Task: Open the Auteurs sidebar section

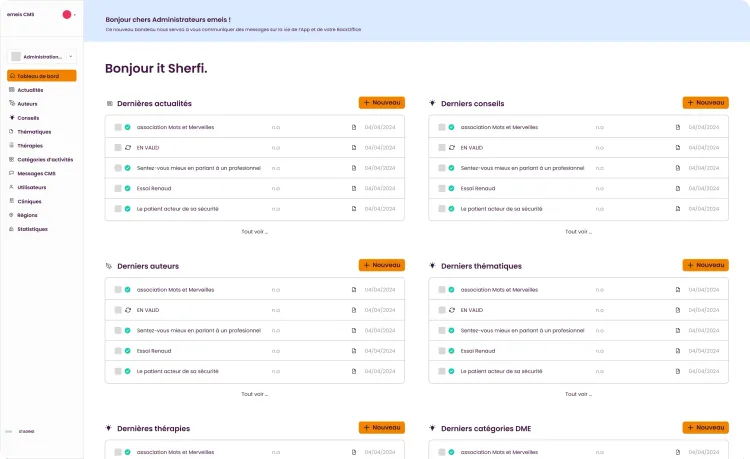Action: point(27,104)
